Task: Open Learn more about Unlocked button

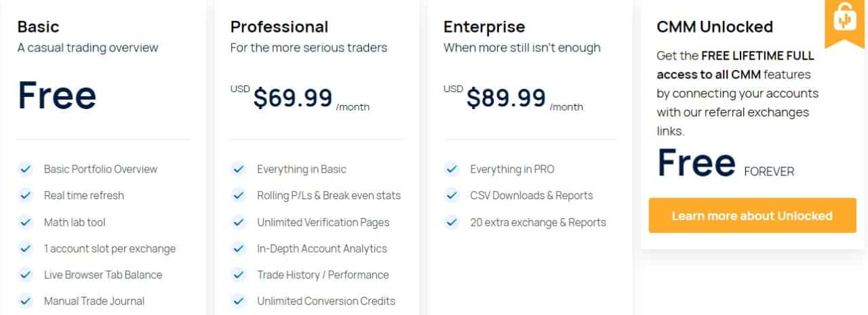Action: 752,215
